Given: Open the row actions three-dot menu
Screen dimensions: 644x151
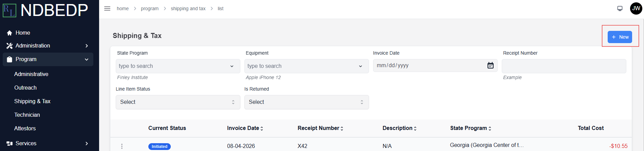Looking at the screenshot, I should [x=122, y=146].
